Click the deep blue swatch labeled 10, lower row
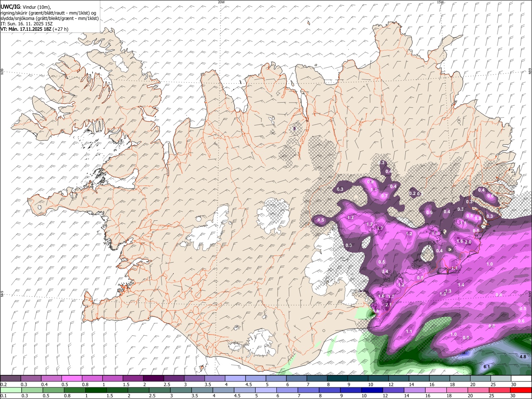Screen dimensions: 532x399 pos(372,390)
